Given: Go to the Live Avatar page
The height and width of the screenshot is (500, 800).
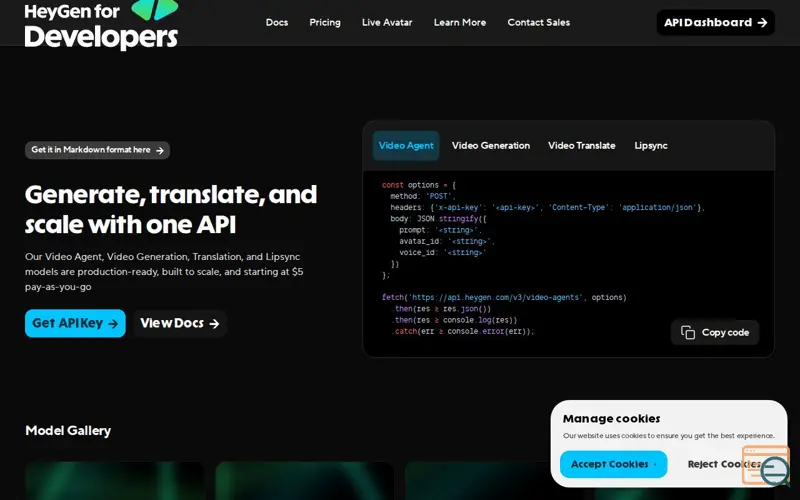Looking at the screenshot, I should click(x=387, y=22).
